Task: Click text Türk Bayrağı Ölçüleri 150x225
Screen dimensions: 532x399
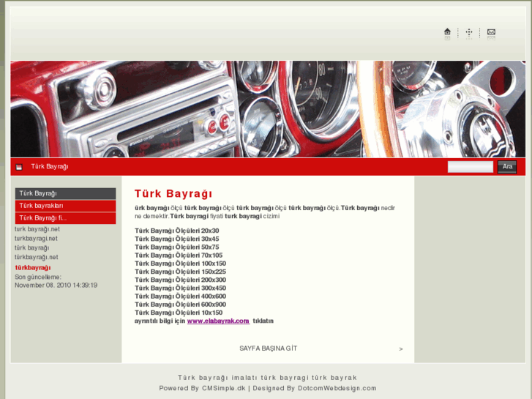Action: (x=180, y=272)
